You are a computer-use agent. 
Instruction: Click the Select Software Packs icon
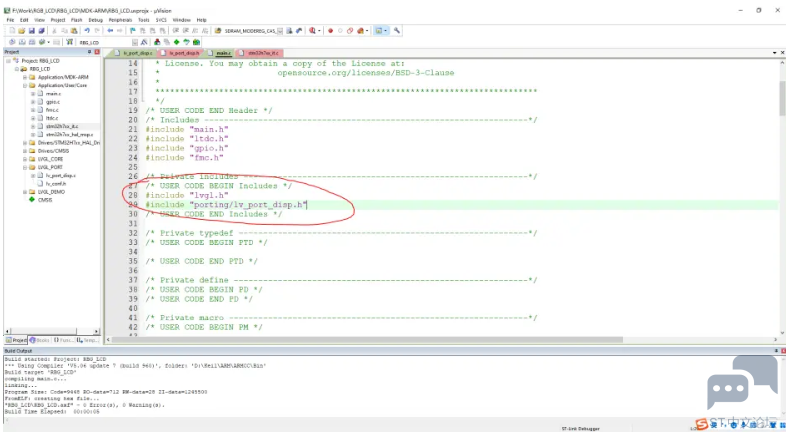(186, 42)
